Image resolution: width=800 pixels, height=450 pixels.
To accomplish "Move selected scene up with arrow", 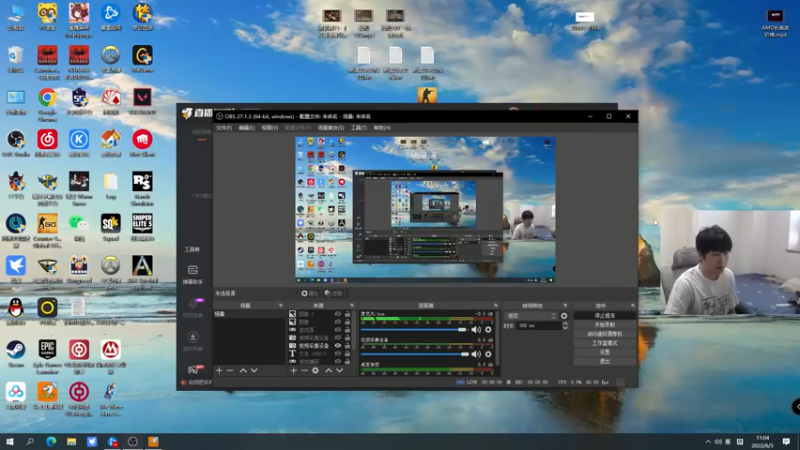I will (242, 370).
